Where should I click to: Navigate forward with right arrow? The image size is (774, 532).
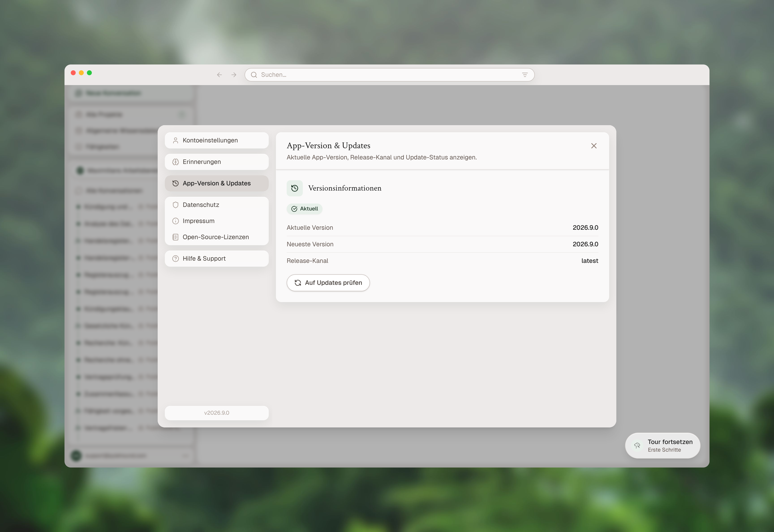click(234, 75)
